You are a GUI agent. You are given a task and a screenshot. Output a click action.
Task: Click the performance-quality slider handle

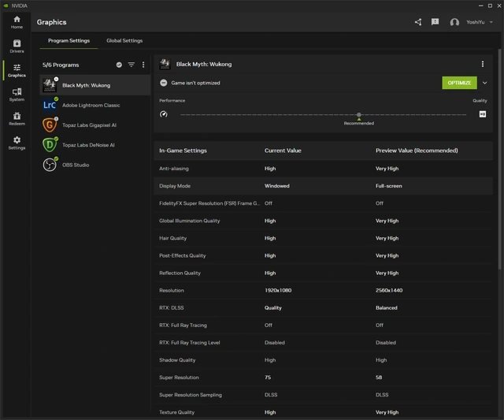coord(359,114)
